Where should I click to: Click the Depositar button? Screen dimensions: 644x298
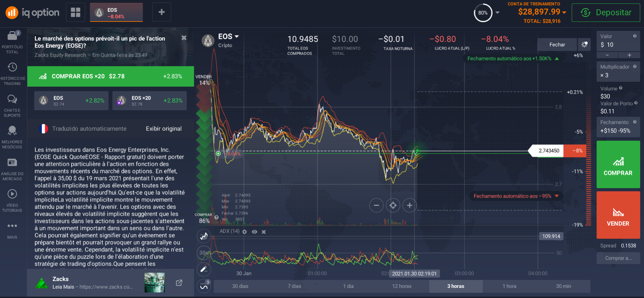606,12
